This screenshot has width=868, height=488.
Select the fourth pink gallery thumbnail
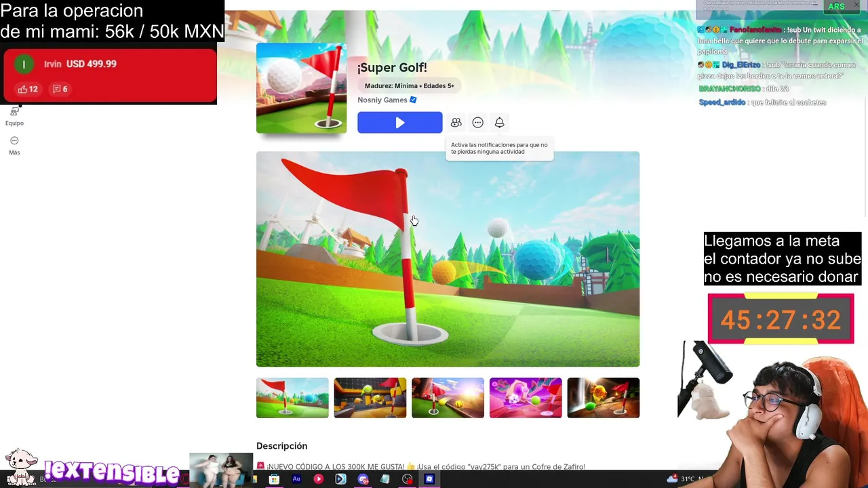coord(526,398)
